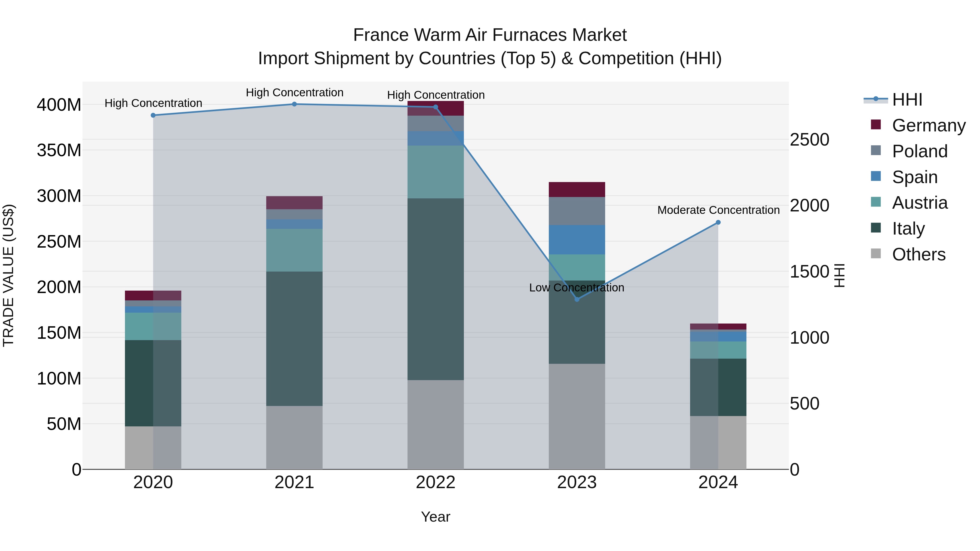The height and width of the screenshot is (551, 980).
Task: Click the 2022 x-axis label
Action: click(436, 482)
